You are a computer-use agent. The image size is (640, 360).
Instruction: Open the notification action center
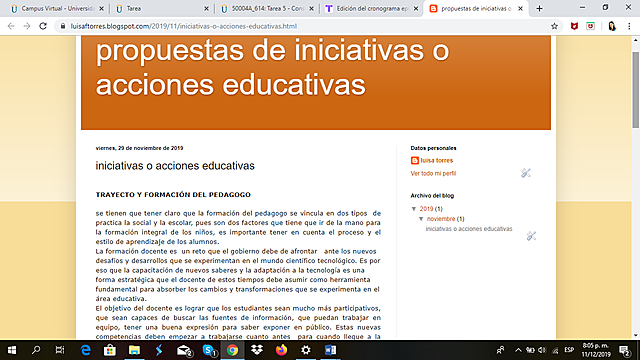point(624,350)
